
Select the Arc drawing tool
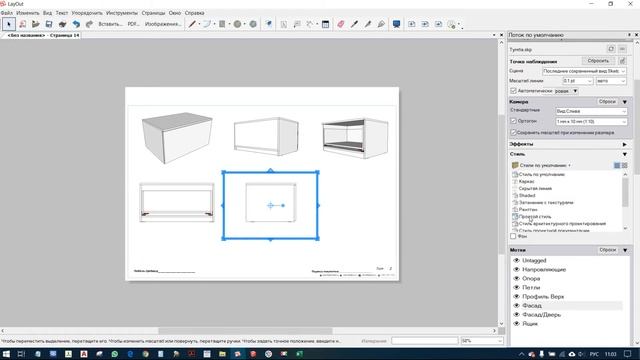(x=207, y=24)
